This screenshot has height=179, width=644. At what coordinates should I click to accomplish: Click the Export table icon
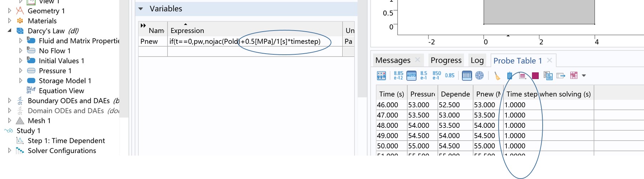point(561,75)
